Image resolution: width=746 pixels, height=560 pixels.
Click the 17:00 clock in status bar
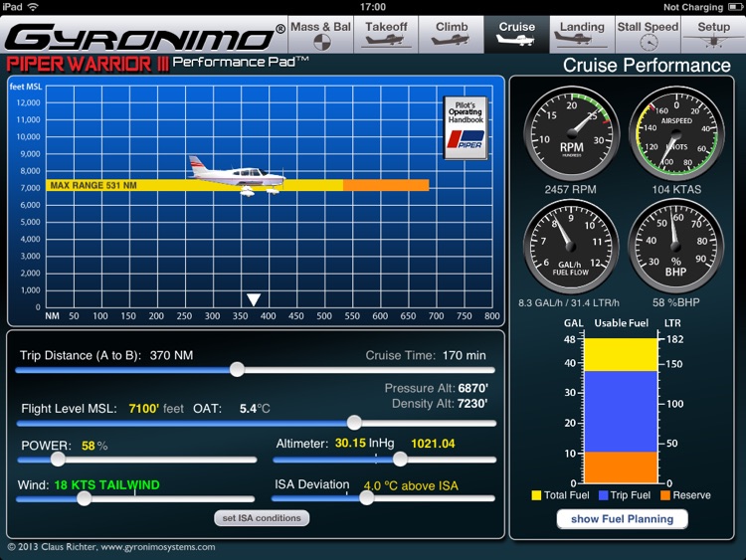(x=373, y=7)
